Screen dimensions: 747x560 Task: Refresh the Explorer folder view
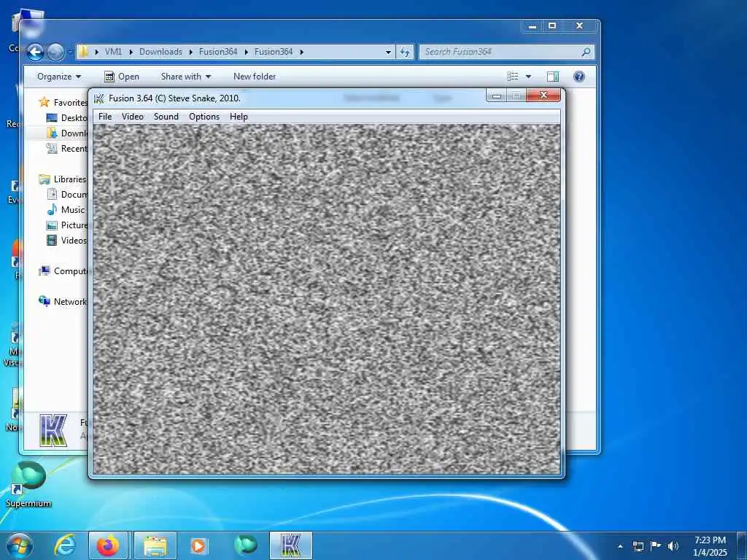[405, 52]
